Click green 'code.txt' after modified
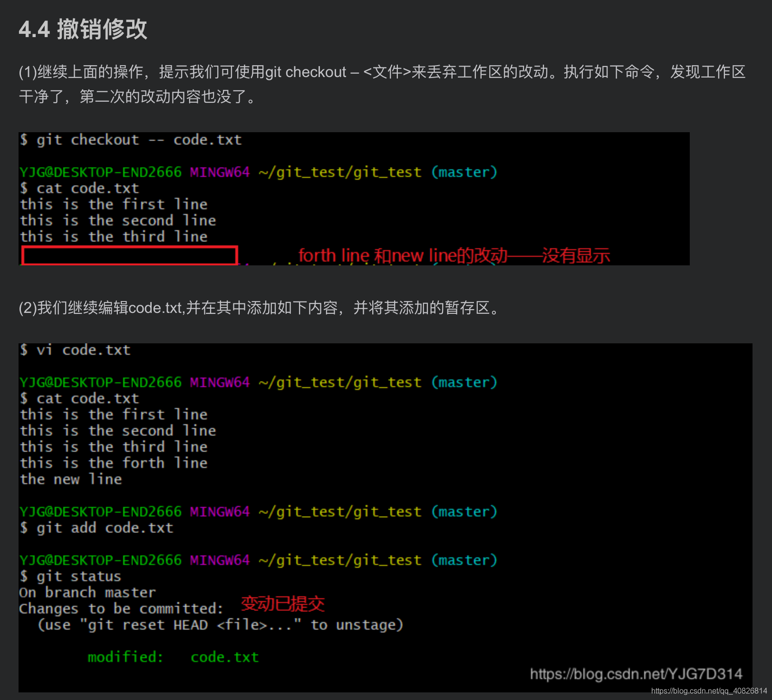 pyautogui.click(x=224, y=657)
